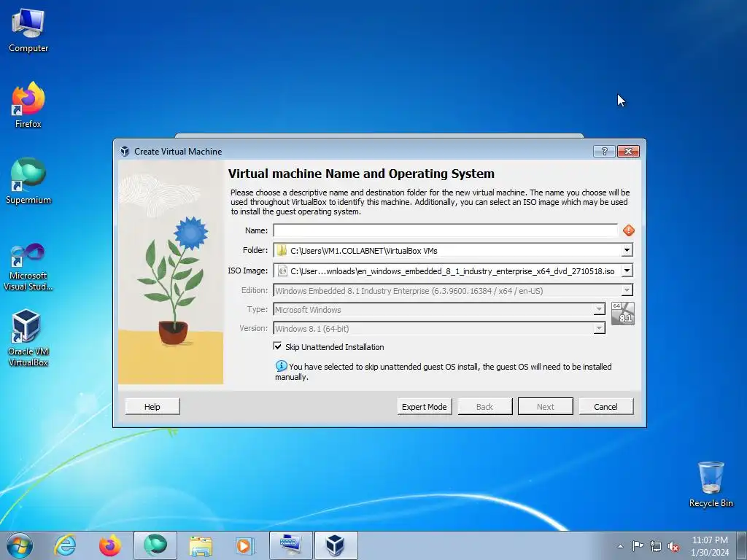Open the Supermium desktop shortcut
The height and width of the screenshot is (560, 747).
pos(28,181)
